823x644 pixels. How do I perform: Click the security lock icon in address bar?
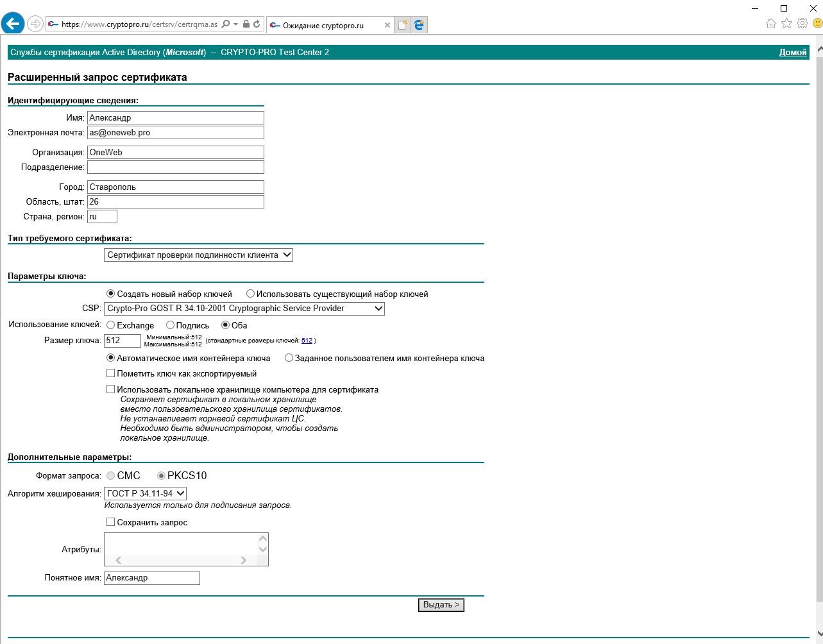pyautogui.click(x=246, y=24)
